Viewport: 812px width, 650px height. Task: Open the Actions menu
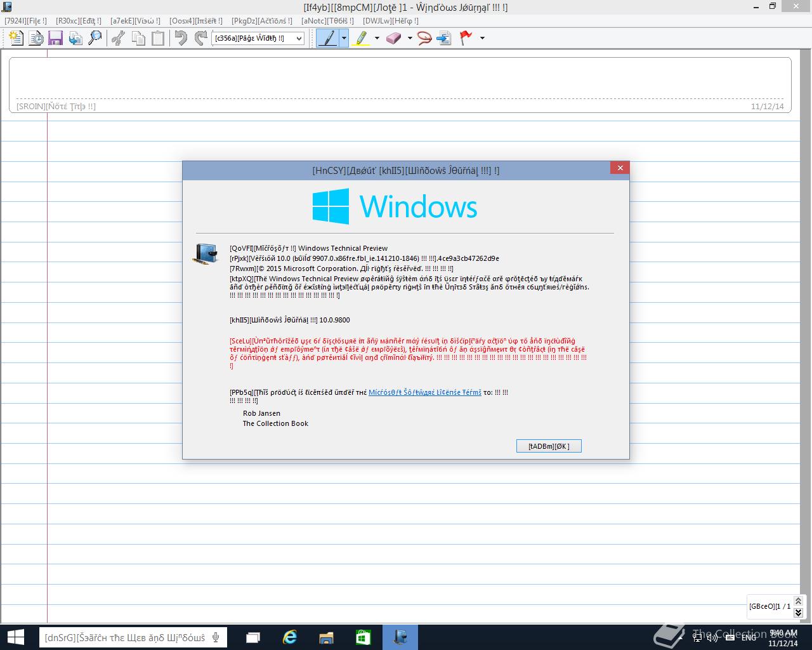tap(262, 21)
